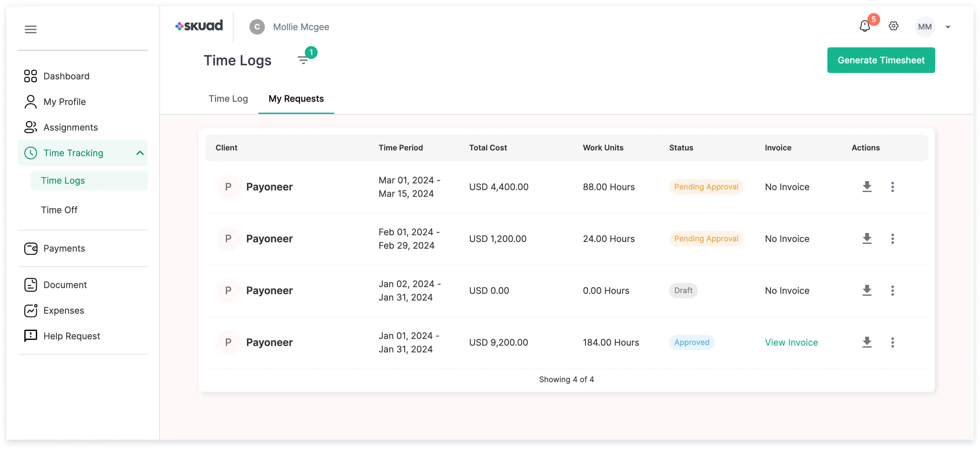Open settings gear icon

(893, 26)
